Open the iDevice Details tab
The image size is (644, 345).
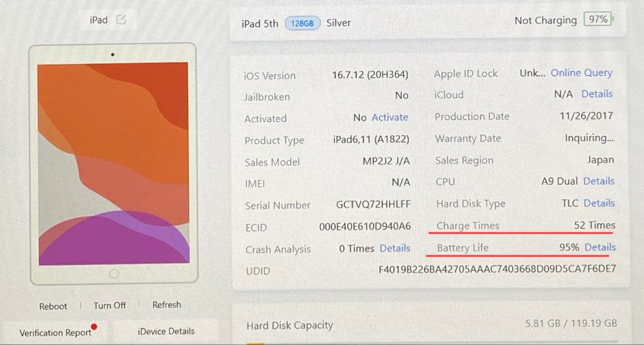(x=166, y=331)
